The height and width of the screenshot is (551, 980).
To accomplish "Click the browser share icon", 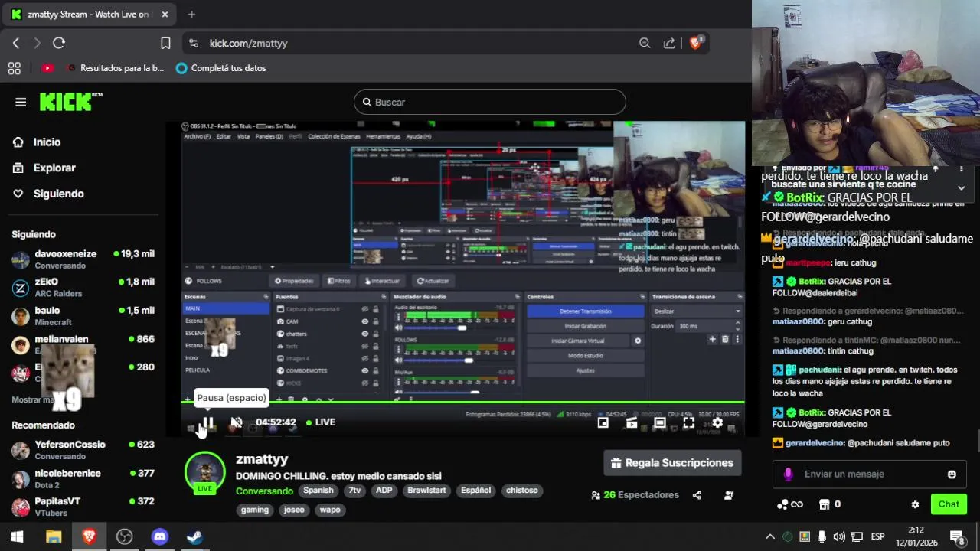I will [x=669, y=43].
